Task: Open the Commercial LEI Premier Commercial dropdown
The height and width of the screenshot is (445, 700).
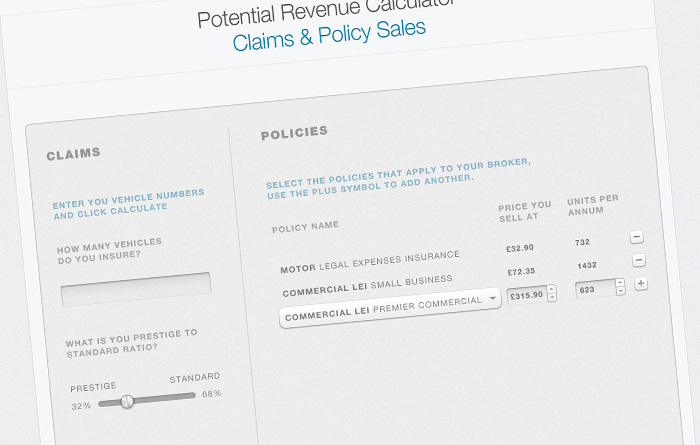Action: coord(390,308)
